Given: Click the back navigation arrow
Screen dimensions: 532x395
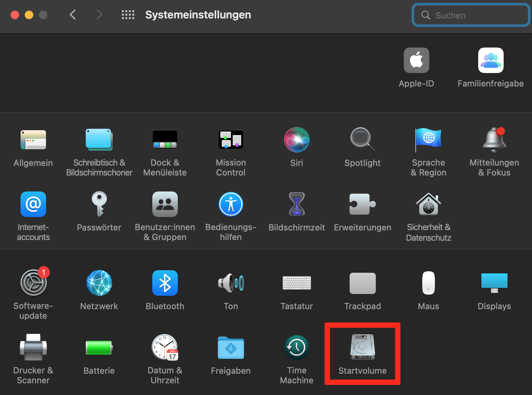Looking at the screenshot, I should [x=73, y=15].
